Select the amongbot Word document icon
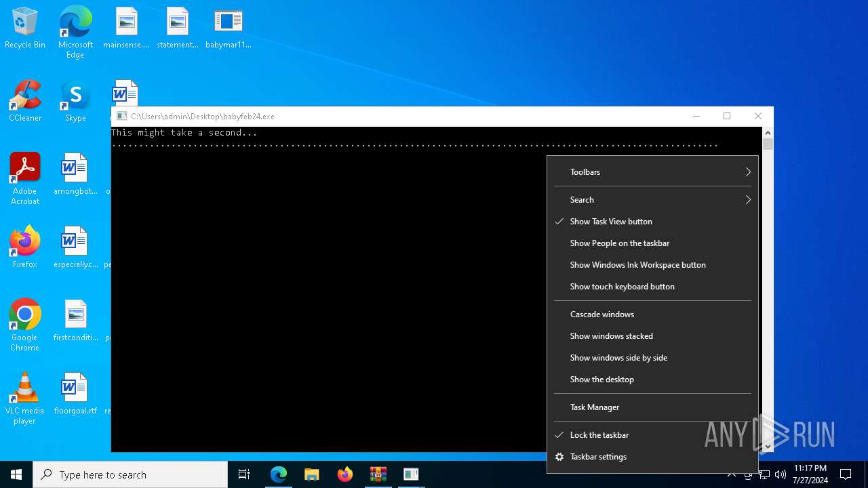Screen dimensions: 868x488 click(75, 175)
